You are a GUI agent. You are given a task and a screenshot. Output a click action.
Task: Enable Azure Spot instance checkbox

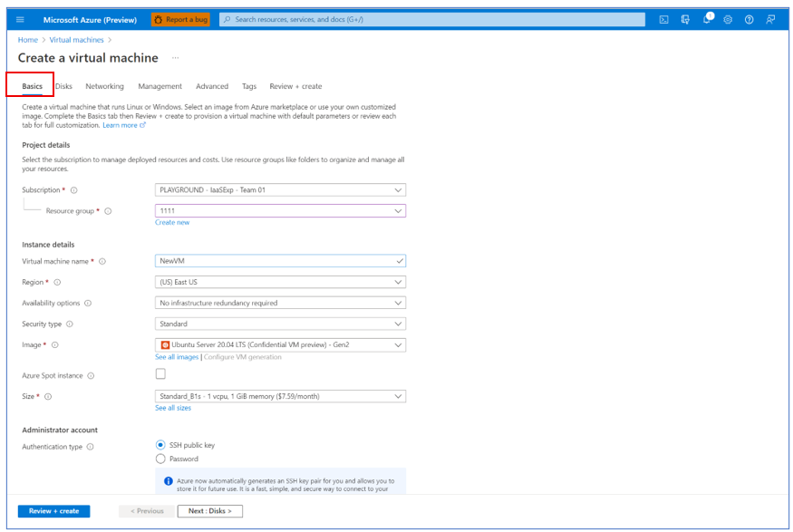pyautogui.click(x=160, y=373)
